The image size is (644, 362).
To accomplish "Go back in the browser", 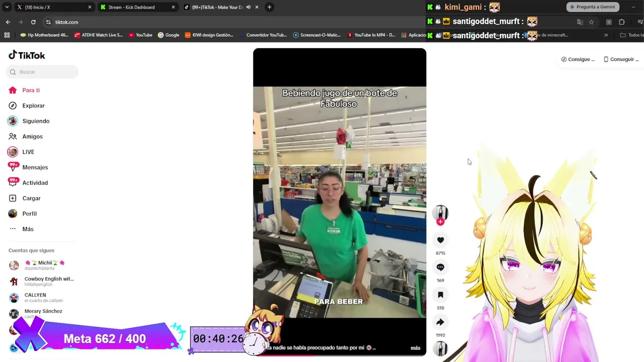I will (x=8, y=22).
